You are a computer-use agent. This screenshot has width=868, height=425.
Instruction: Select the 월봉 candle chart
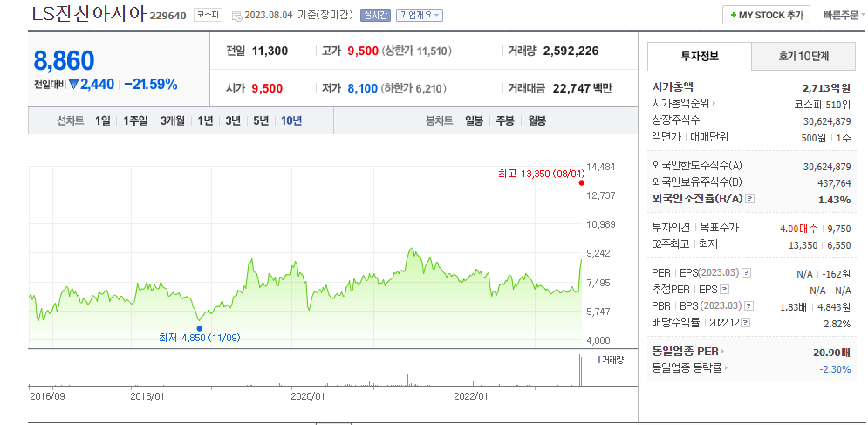pos(537,120)
